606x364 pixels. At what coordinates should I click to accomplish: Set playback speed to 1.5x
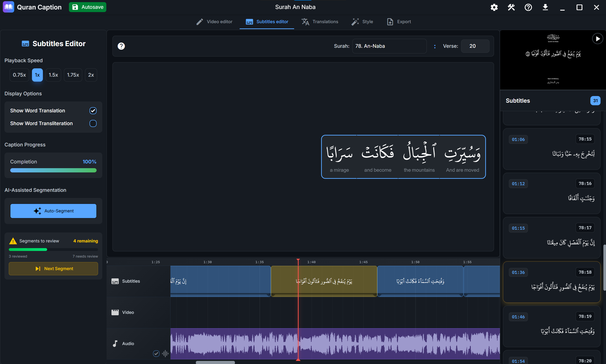click(x=53, y=75)
